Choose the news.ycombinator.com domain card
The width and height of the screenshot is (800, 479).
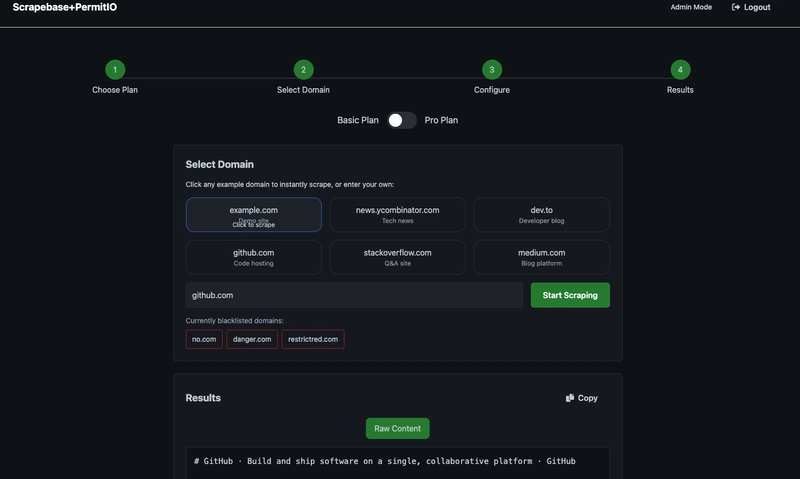click(x=397, y=215)
